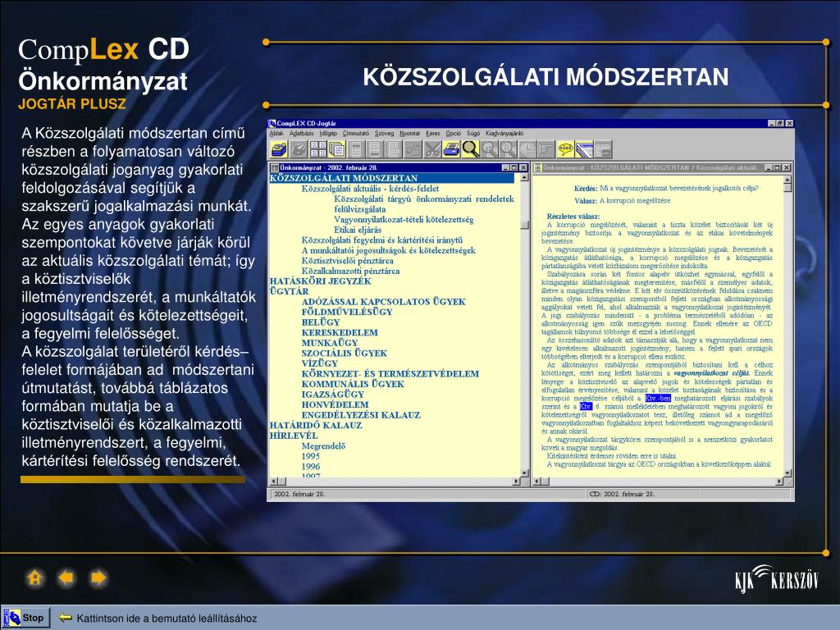Click the right arrow next slide icon
The width and height of the screenshot is (840, 630).
coord(98,578)
